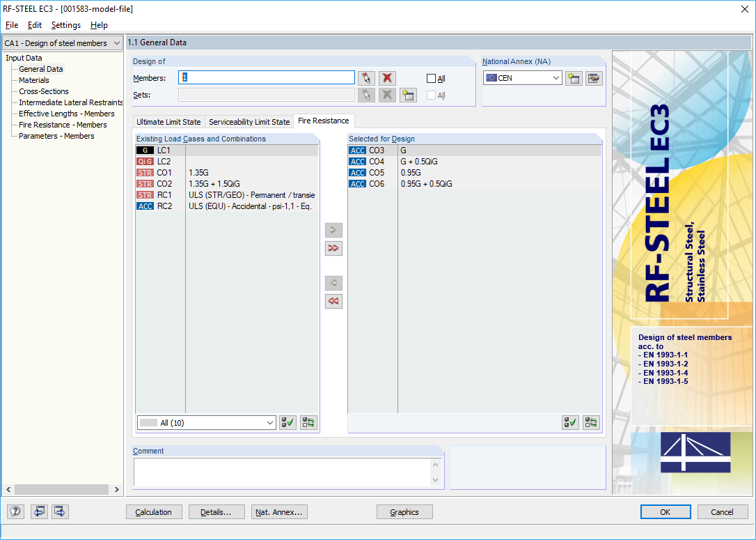Open Nat. Annex... settings
Screen dimensions: 756x540
pos(279,512)
